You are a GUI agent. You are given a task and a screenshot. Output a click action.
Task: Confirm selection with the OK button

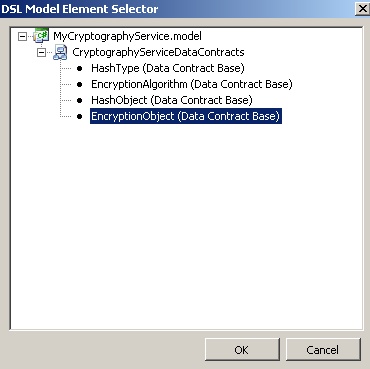[x=242, y=350]
